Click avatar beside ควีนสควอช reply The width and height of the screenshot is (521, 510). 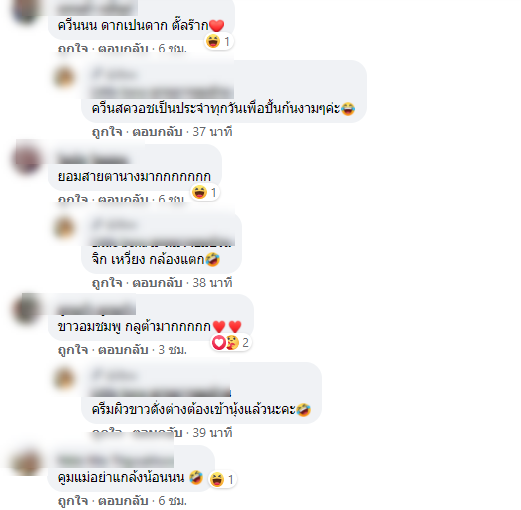click(x=64, y=77)
